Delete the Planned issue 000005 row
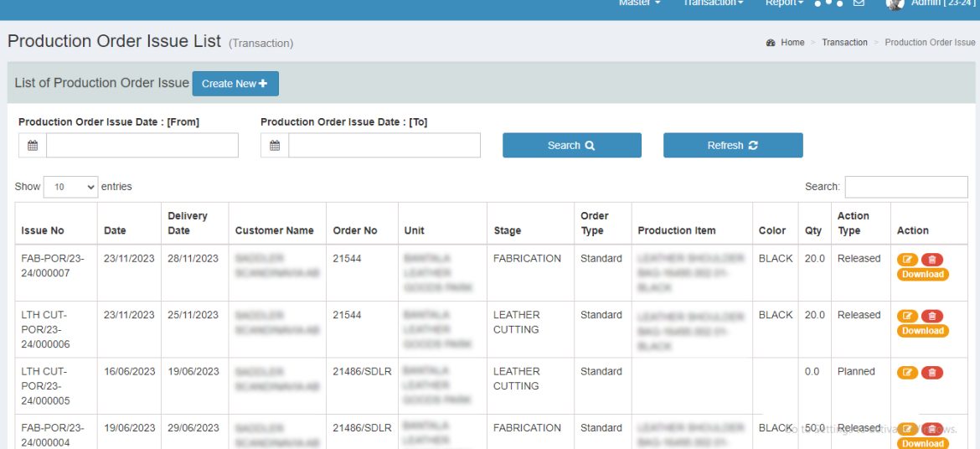 (x=931, y=373)
